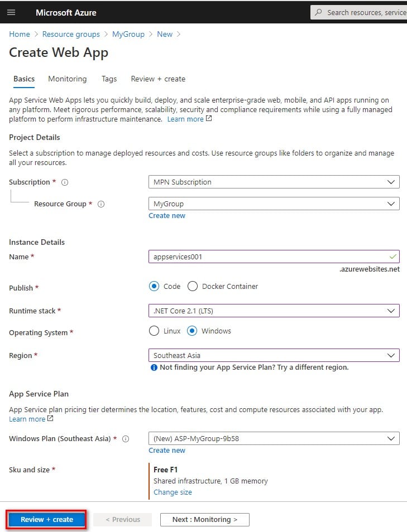
Task: Switch to the Monitoring tab
Action: [67, 79]
